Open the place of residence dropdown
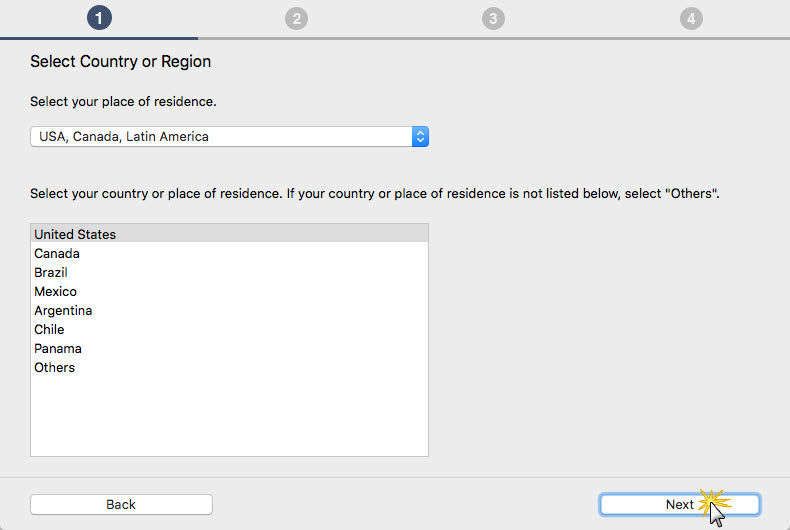This screenshot has width=790, height=530. [229, 137]
